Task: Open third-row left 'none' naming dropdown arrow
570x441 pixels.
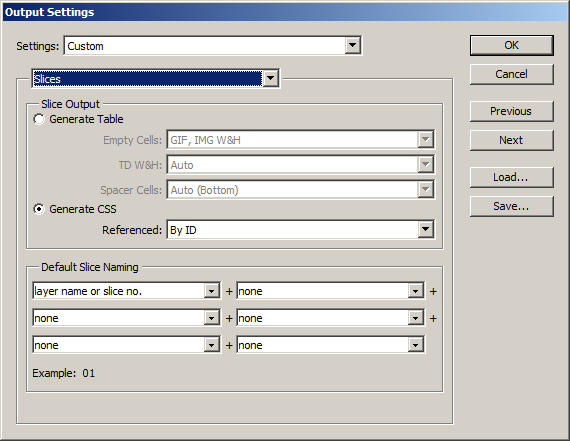Action: pyautogui.click(x=212, y=345)
